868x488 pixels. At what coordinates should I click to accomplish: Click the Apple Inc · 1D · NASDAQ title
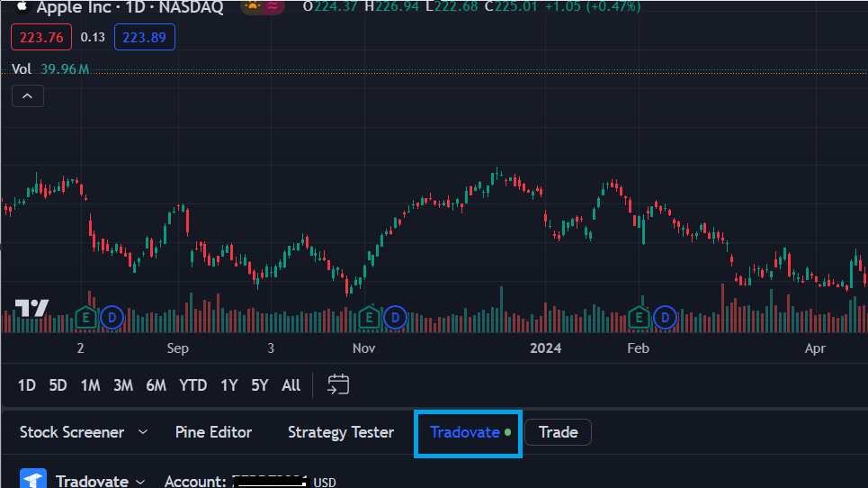point(130,7)
